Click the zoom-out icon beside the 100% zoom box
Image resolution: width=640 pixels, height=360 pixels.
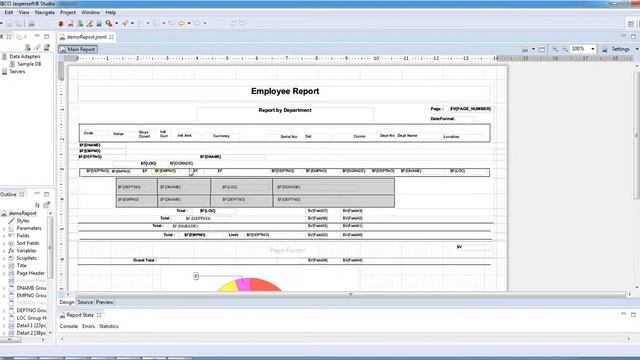click(x=565, y=49)
